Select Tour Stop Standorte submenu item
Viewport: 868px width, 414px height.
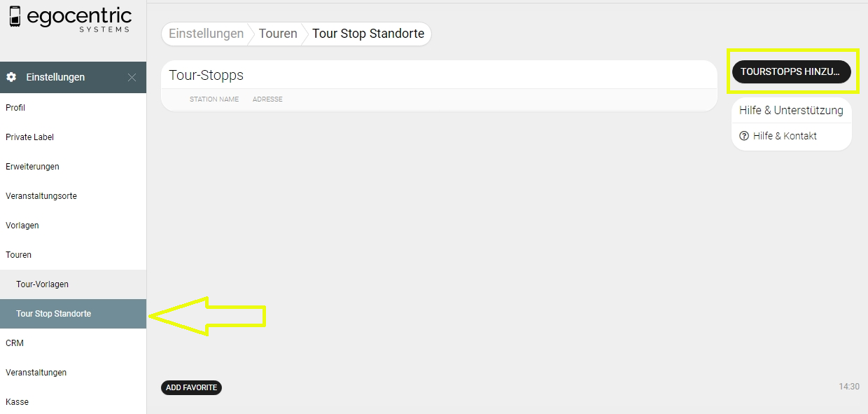54,314
